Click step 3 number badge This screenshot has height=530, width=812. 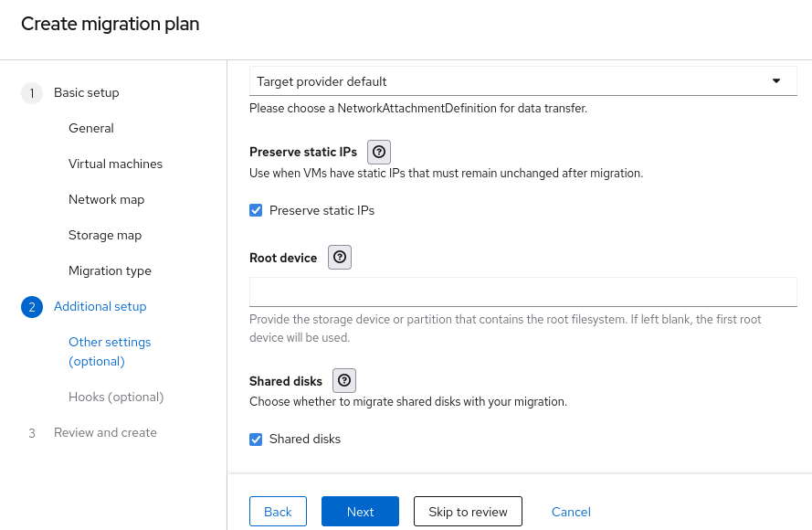[x=32, y=433]
